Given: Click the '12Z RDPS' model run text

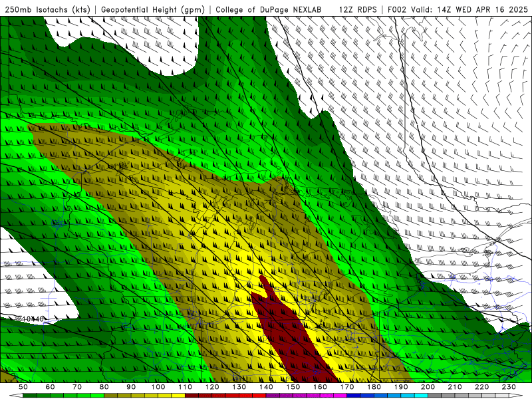Looking at the screenshot, I should click(358, 10).
